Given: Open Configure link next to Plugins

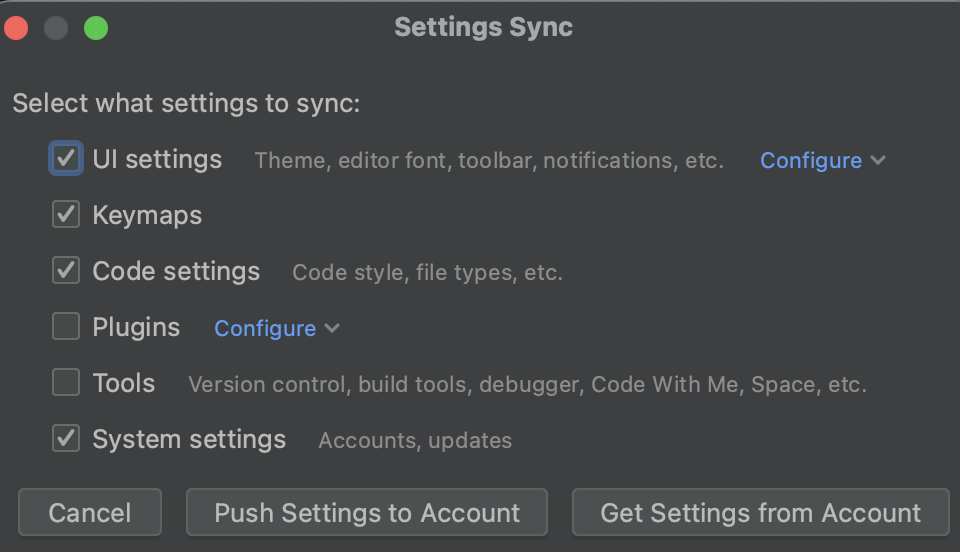Looking at the screenshot, I should 265,328.
